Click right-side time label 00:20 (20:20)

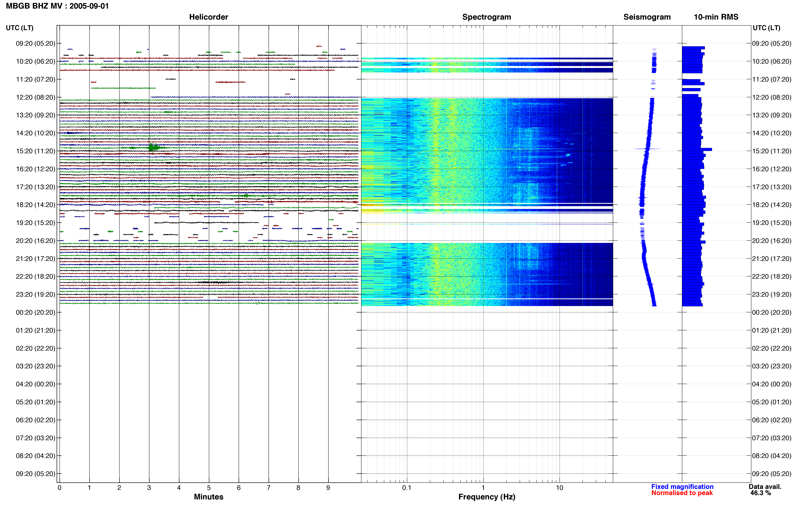(772, 312)
